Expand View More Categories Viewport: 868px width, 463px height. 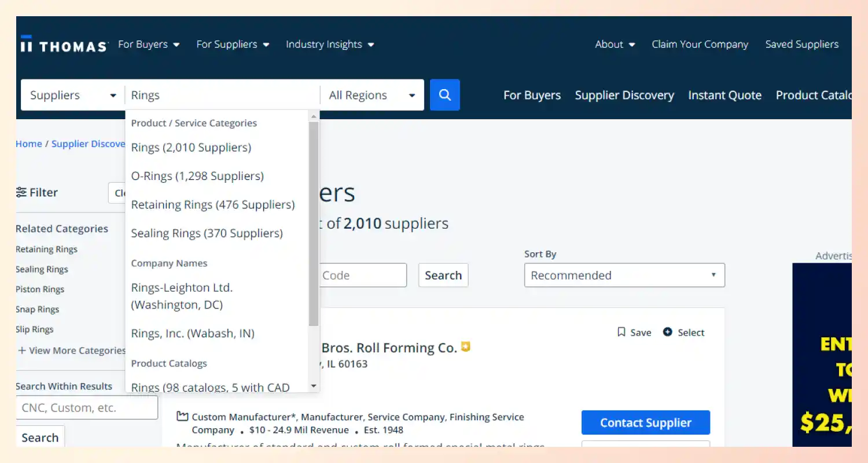(72, 350)
